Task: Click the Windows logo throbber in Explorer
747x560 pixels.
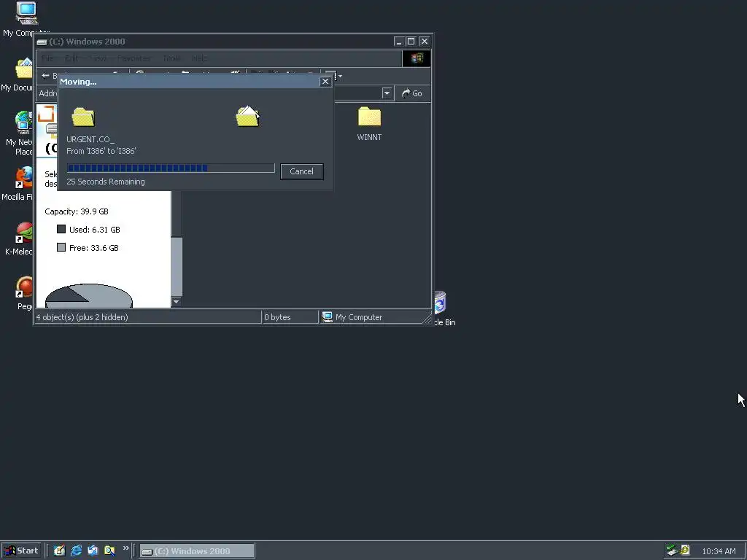Action: [x=417, y=58]
